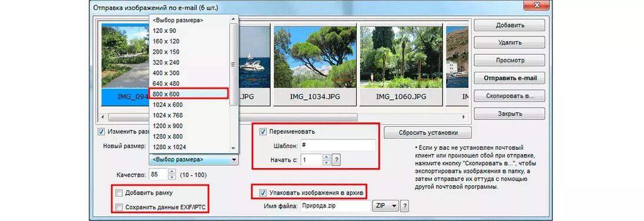Click the size list's up scroll arrow
644x221 pixels.
[x=233, y=19]
